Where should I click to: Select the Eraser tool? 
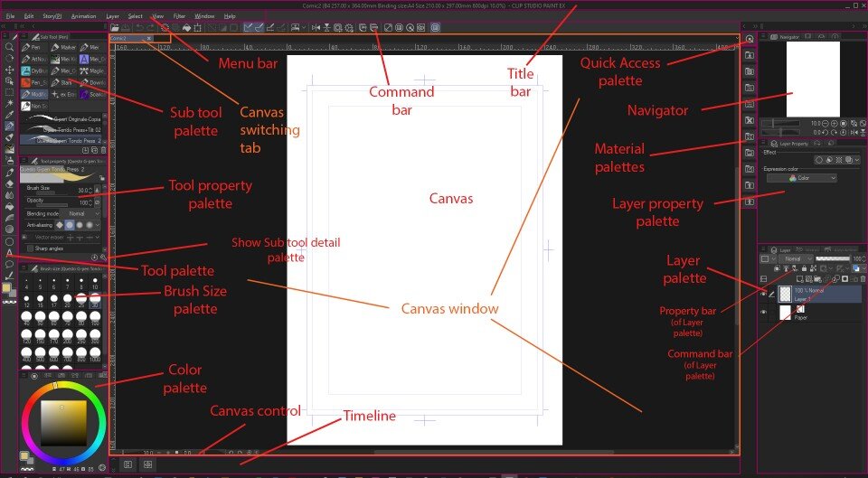point(9,183)
